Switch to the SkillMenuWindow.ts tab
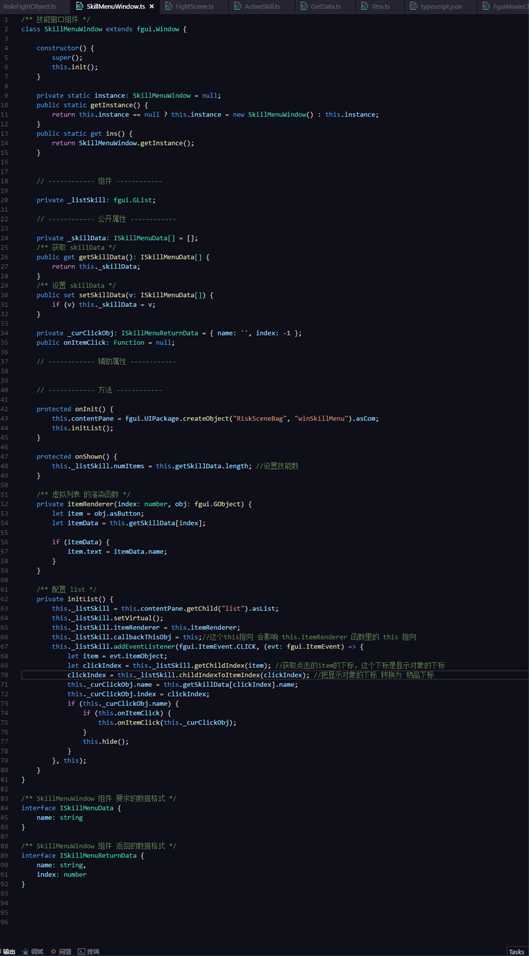This screenshot has height=956, width=529. coord(115,6)
